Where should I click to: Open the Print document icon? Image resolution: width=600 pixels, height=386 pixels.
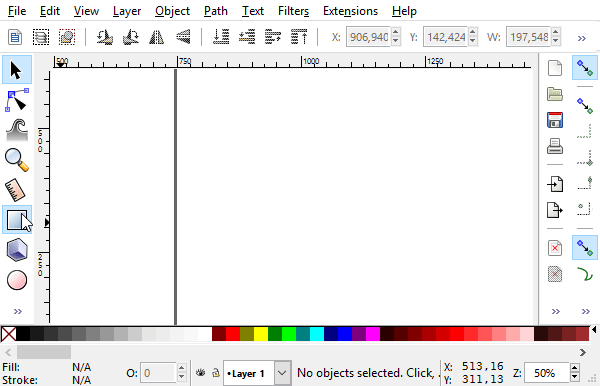(555, 146)
